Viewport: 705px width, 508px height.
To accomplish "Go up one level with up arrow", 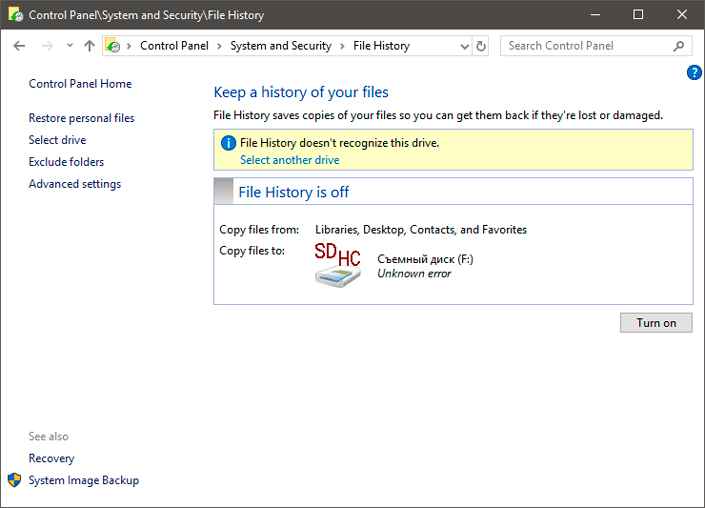I will click(x=89, y=46).
